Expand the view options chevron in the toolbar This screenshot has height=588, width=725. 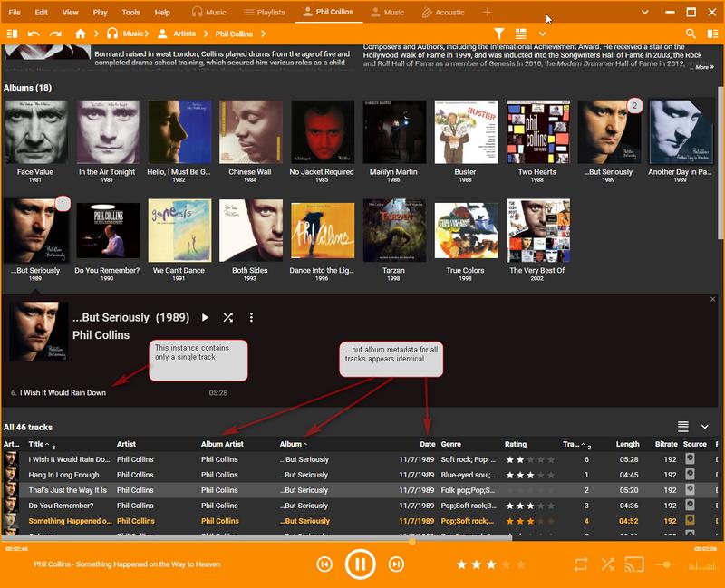click(543, 34)
